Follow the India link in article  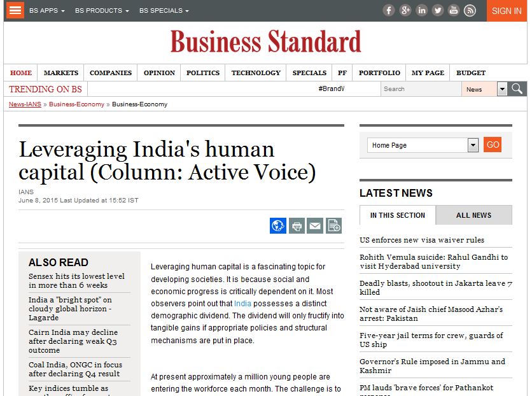pyautogui.click(x=242, y=303)
